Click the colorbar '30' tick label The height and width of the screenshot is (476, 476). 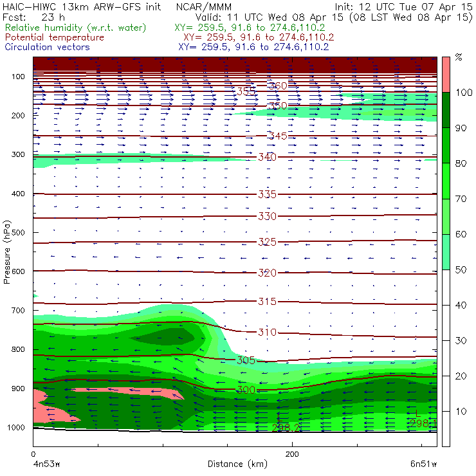pos(461,341)
